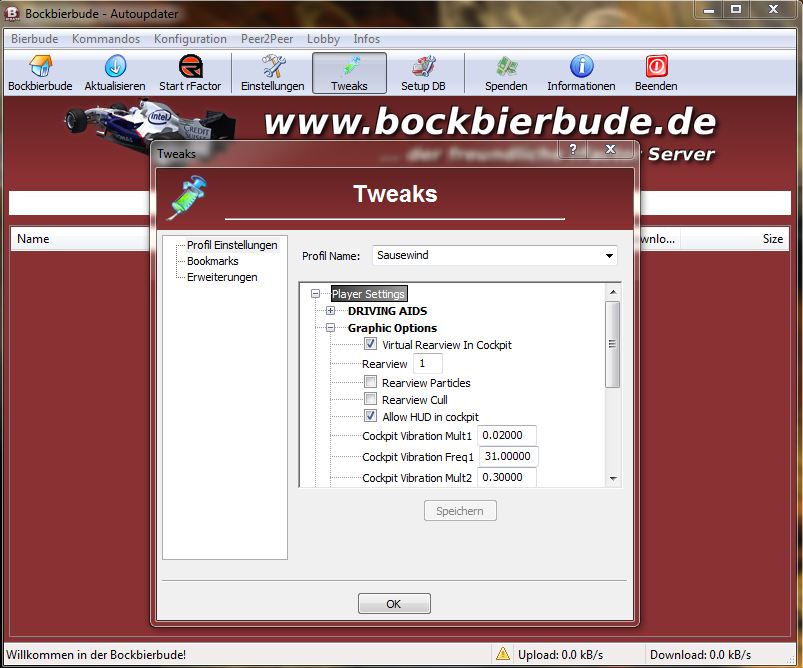Launch rFactor via Start rFactor icon

[x=190, y=67]
